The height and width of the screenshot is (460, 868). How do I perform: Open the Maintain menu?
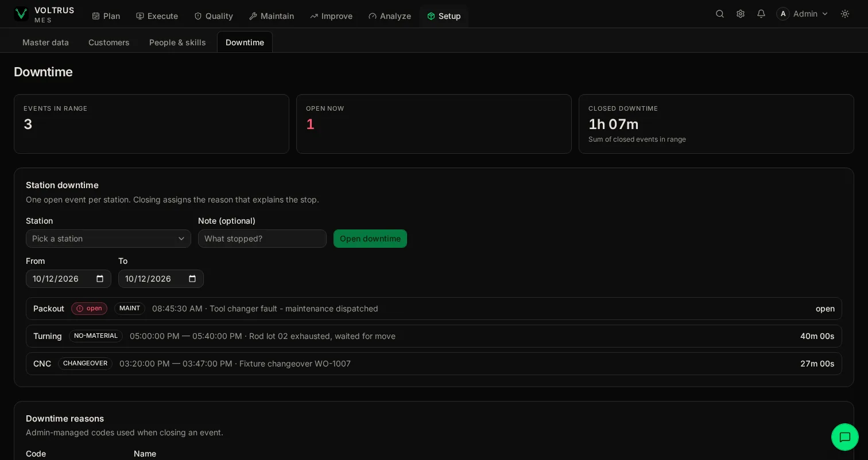point(272,16)
